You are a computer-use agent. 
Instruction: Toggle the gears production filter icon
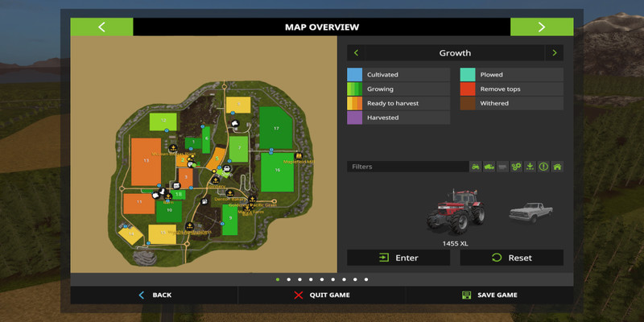coord(516,167)
